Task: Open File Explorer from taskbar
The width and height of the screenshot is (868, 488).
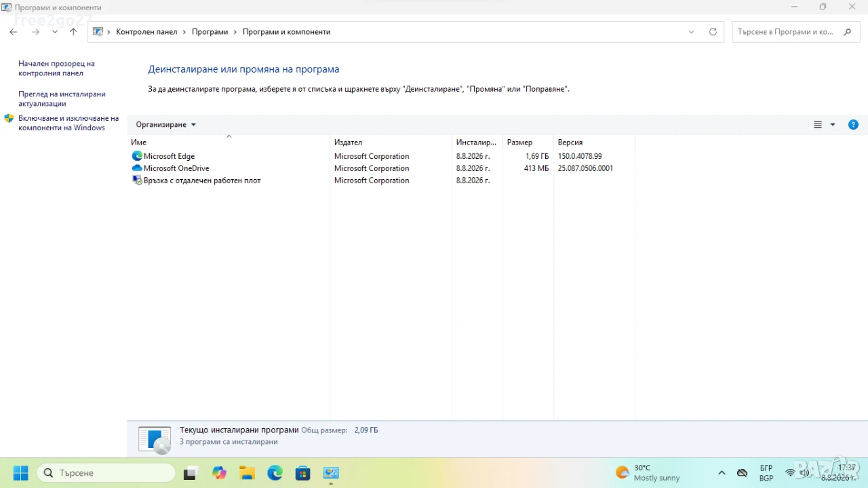Action: click(247, 473)
